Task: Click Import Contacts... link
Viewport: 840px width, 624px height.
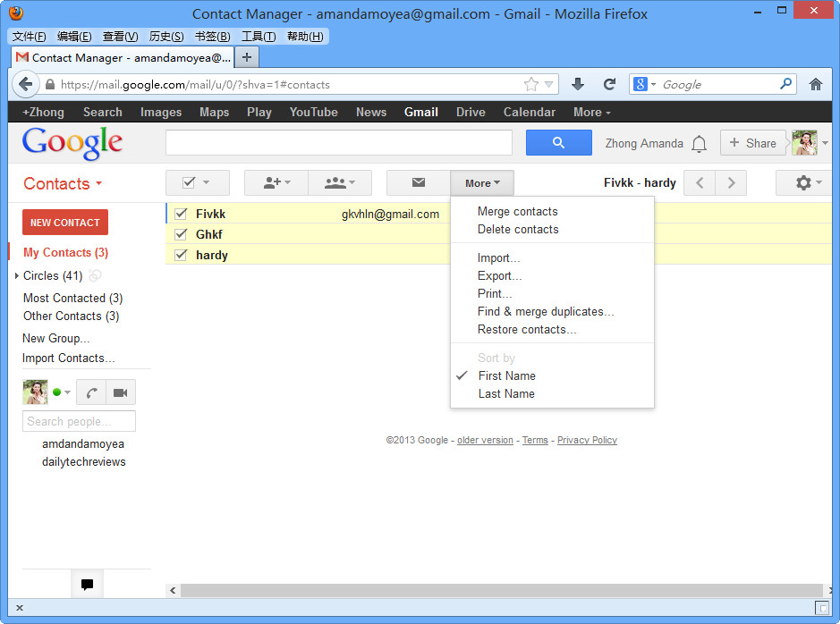Action: (69, 358)
